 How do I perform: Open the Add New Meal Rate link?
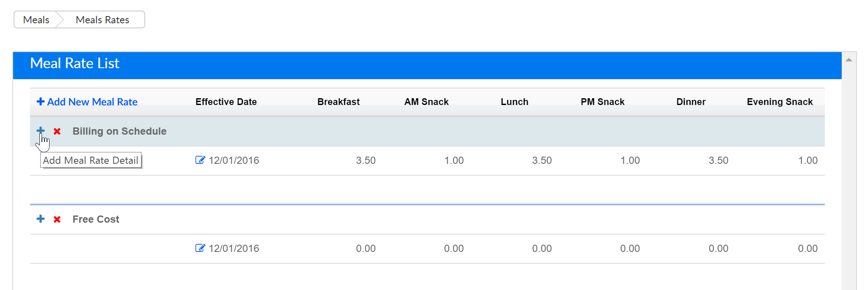coord(92,102)
